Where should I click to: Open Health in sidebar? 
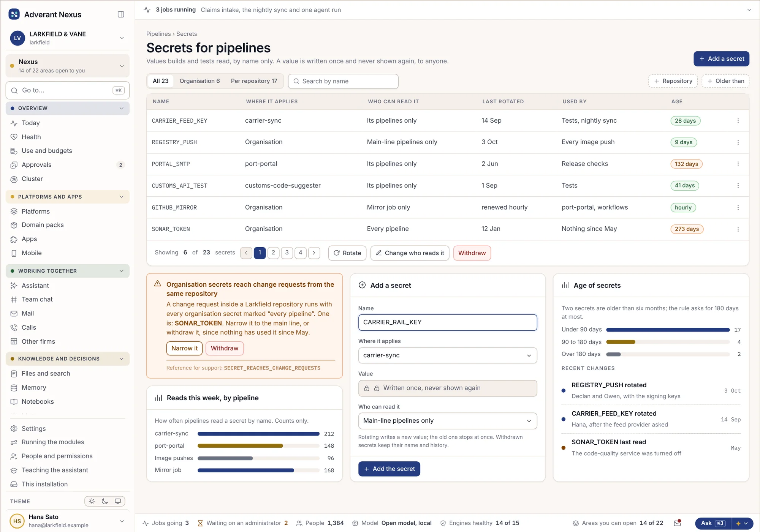[68, 137]
